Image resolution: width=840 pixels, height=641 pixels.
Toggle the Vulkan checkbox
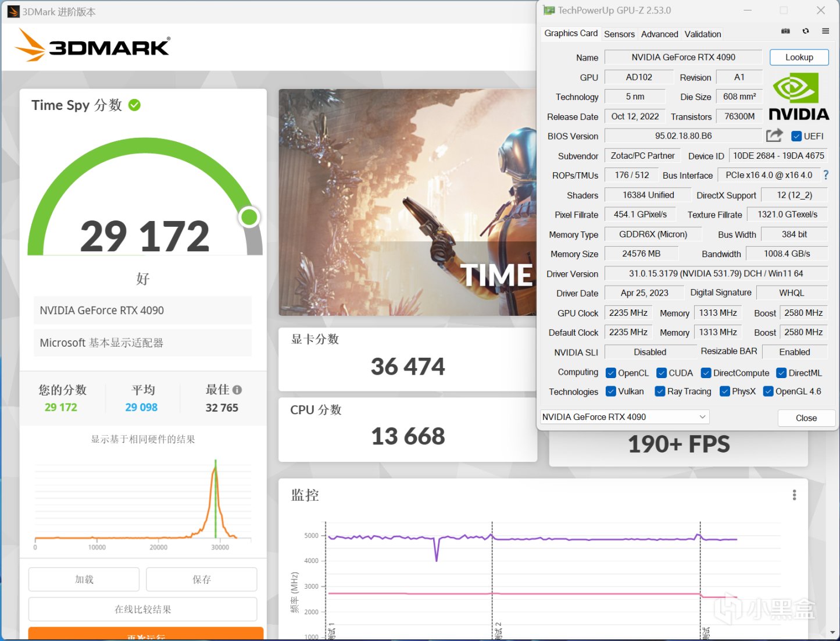pos(611,391)
